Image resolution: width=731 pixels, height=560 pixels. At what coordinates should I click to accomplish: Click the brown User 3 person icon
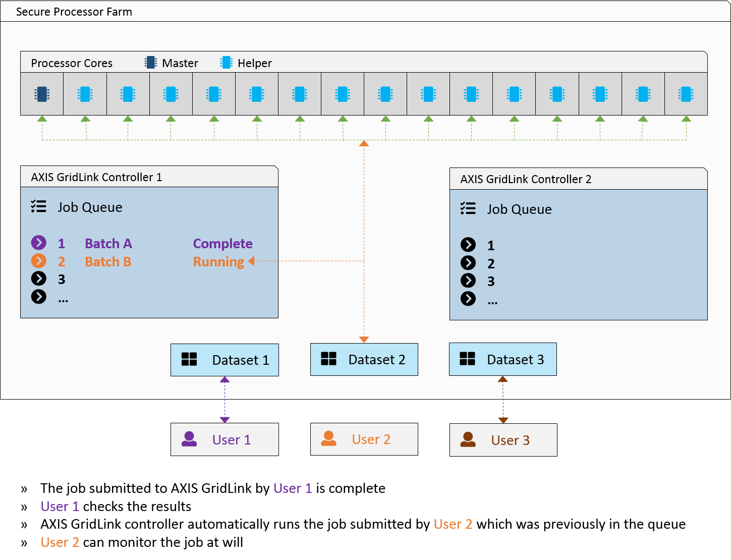468,439
